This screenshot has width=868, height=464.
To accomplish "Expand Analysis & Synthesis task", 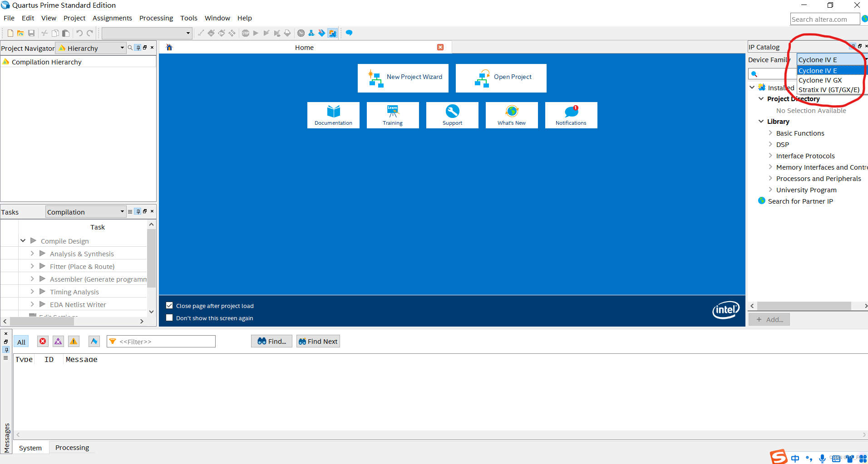I will coord(32,254).
